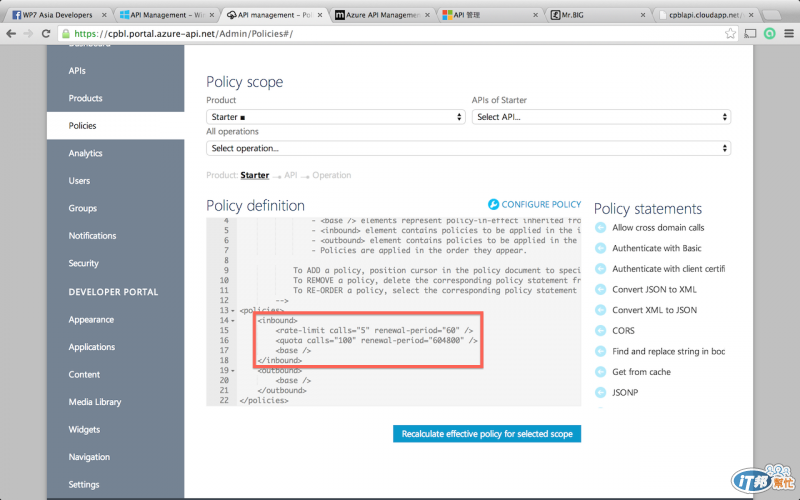
Task: Insert CORS policy arrow icon
Action: (601, 331)
